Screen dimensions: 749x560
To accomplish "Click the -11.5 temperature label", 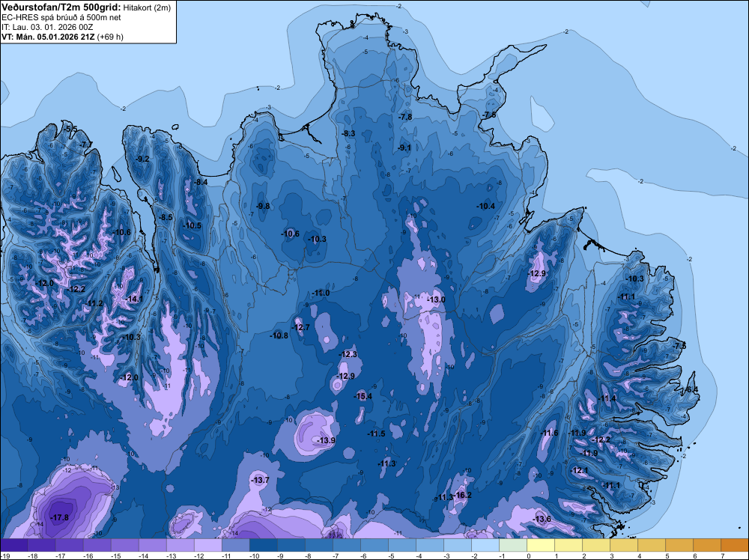I will [376, 433].
